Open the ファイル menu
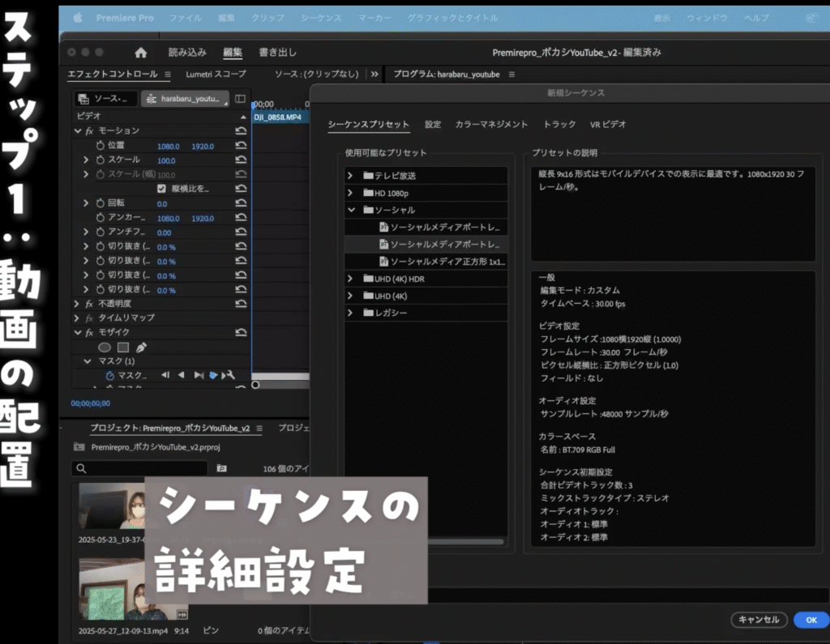This screenshot has width=830, height=644. pos(186,18)
